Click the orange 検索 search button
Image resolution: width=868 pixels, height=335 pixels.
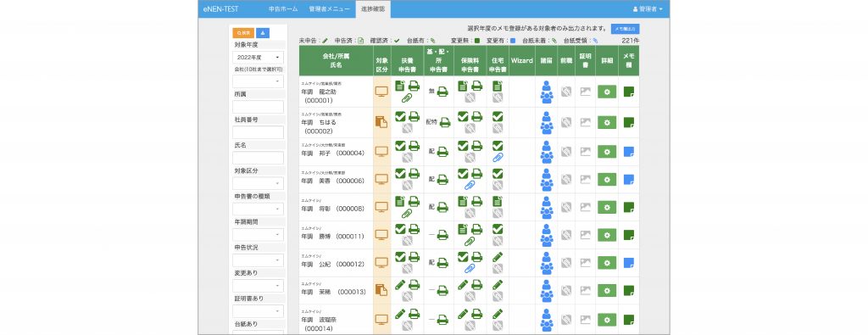tap(243, 33)
